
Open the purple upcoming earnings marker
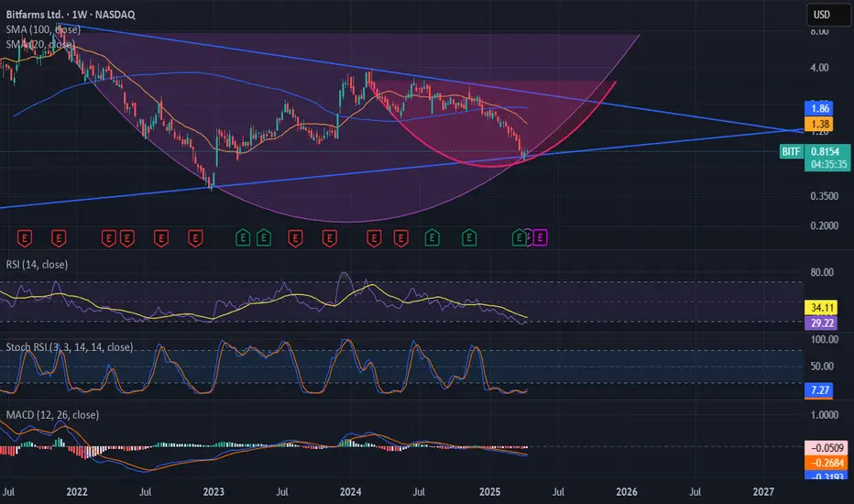tap(540, 237)
